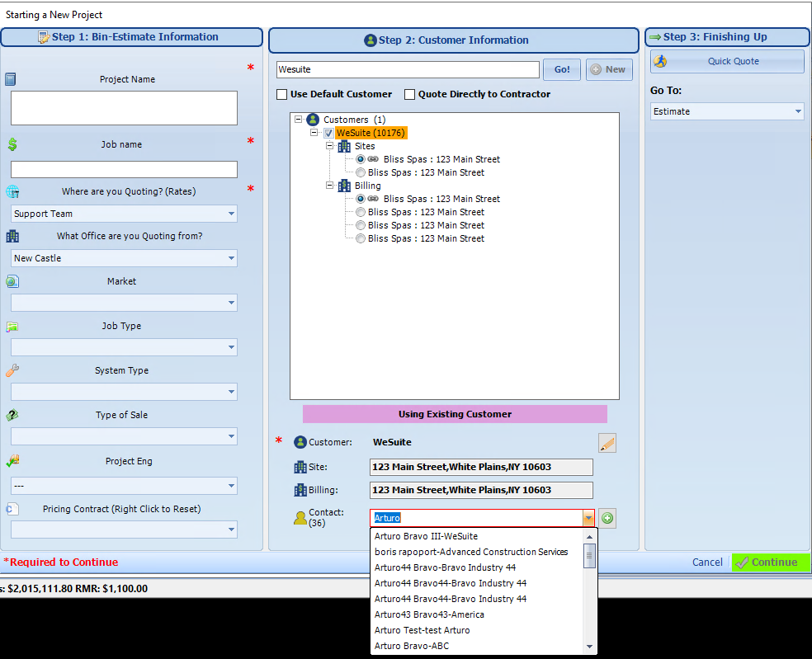Uncheck the WeSuite (10176) customer checkbox
The image size is (812, 659).
coord(328,133)
